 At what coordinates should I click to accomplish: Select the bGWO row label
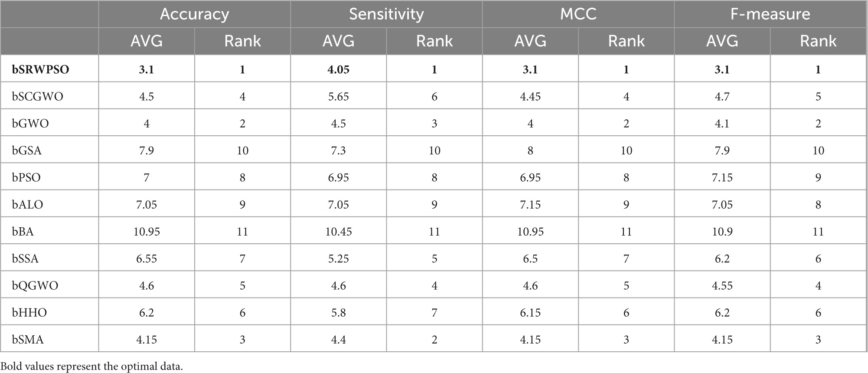(30, 124)
